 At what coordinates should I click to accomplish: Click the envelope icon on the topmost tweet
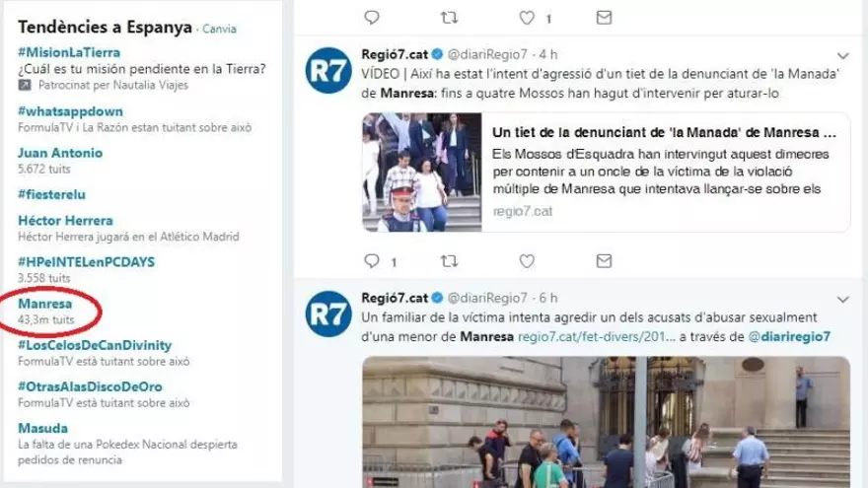point(604,17)
